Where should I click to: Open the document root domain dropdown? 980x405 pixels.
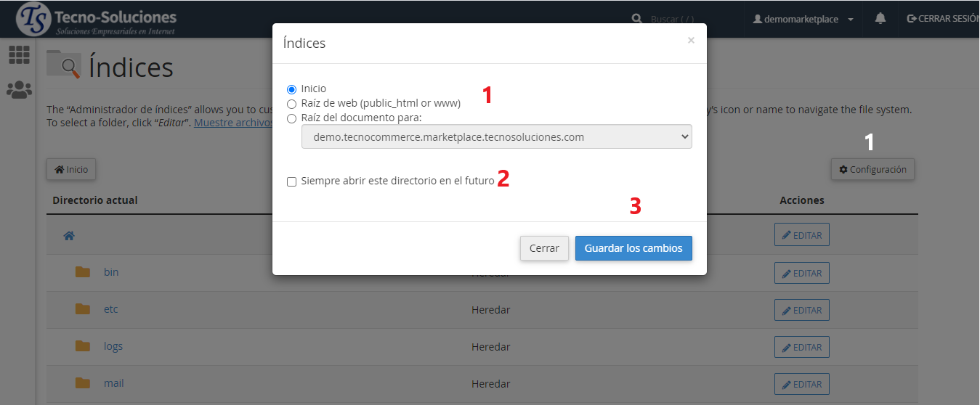[496, 136]
